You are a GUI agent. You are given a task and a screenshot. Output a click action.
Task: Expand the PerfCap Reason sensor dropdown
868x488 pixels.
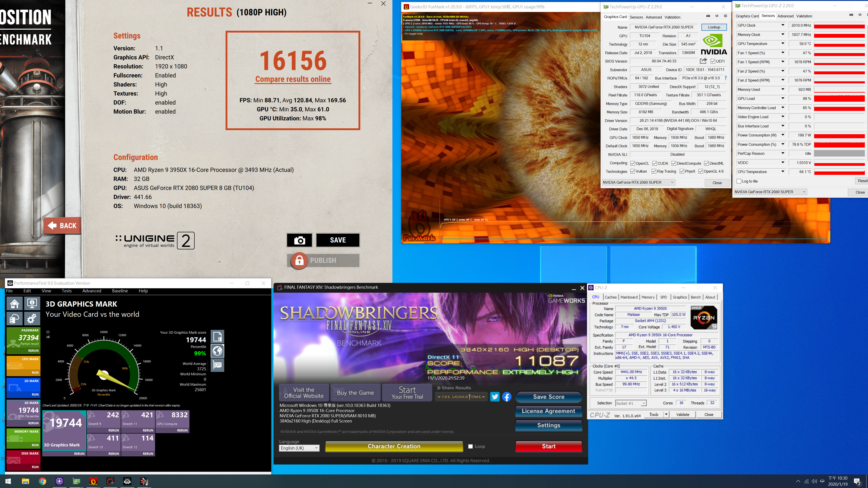pyautogui.click(x=783, y=153)
